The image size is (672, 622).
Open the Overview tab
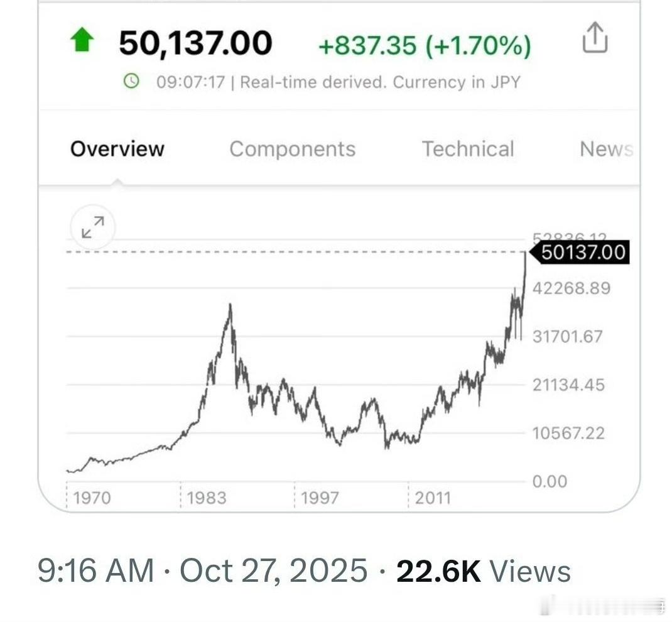pos(117,149)
